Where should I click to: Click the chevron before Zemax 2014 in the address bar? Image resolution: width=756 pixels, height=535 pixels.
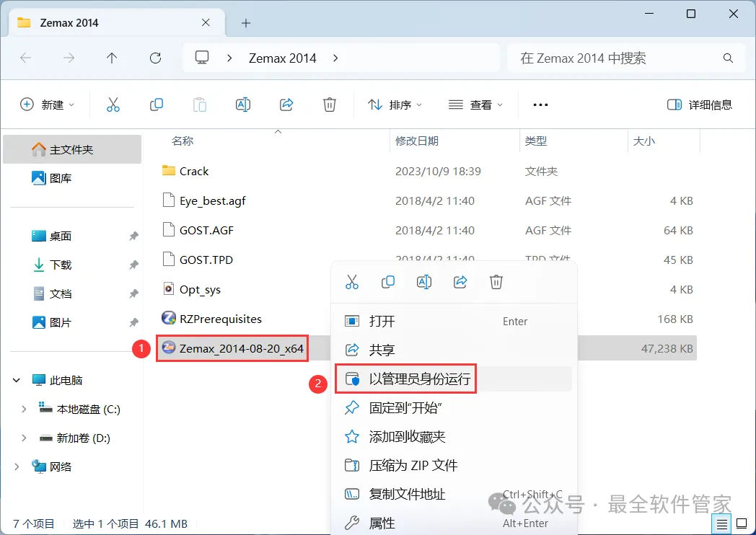[229, 58]
